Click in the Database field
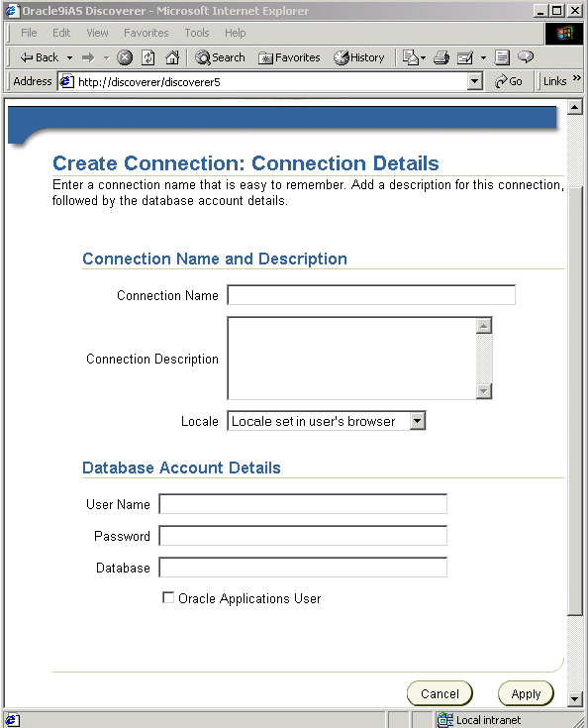This screenshot has height=728, width=588. pyautogui.click(x=303, y=567)
